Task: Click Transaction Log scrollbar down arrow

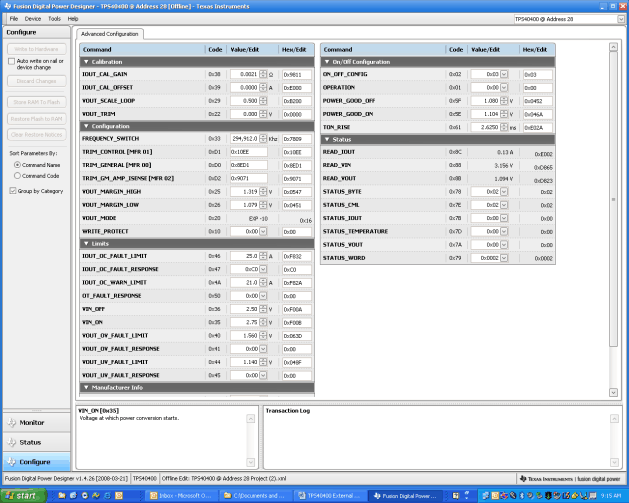Action: pos(614,462)
